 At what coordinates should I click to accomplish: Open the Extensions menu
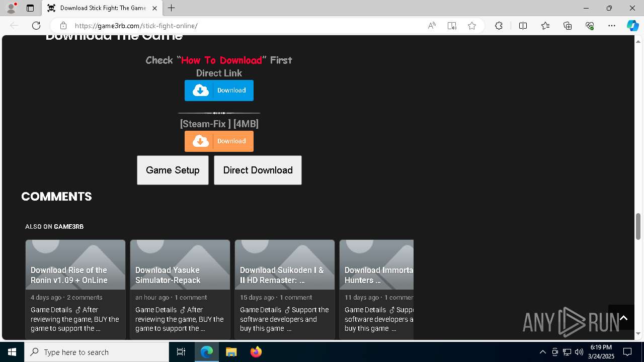click(x=499, y=26)
